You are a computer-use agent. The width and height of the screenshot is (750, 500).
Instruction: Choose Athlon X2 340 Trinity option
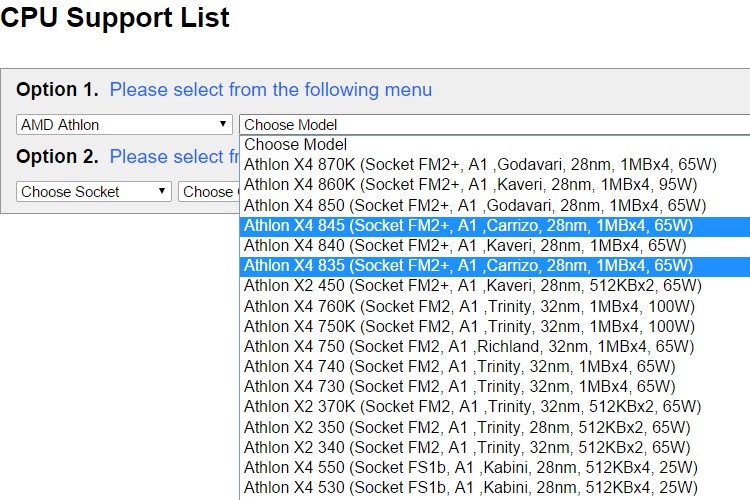(495, 447)
